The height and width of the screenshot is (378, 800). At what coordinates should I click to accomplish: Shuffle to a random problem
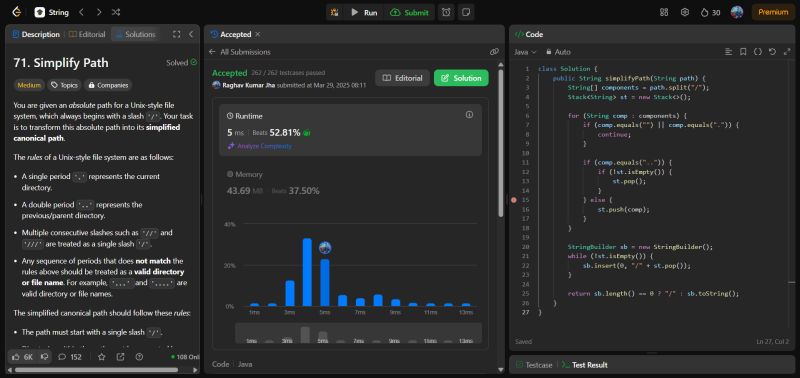point(116,12)
